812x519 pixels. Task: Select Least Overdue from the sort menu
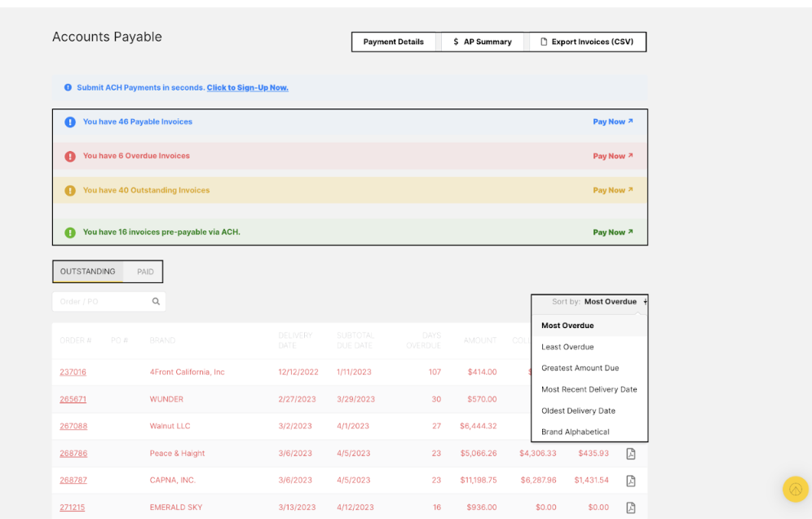pos(567,347)
